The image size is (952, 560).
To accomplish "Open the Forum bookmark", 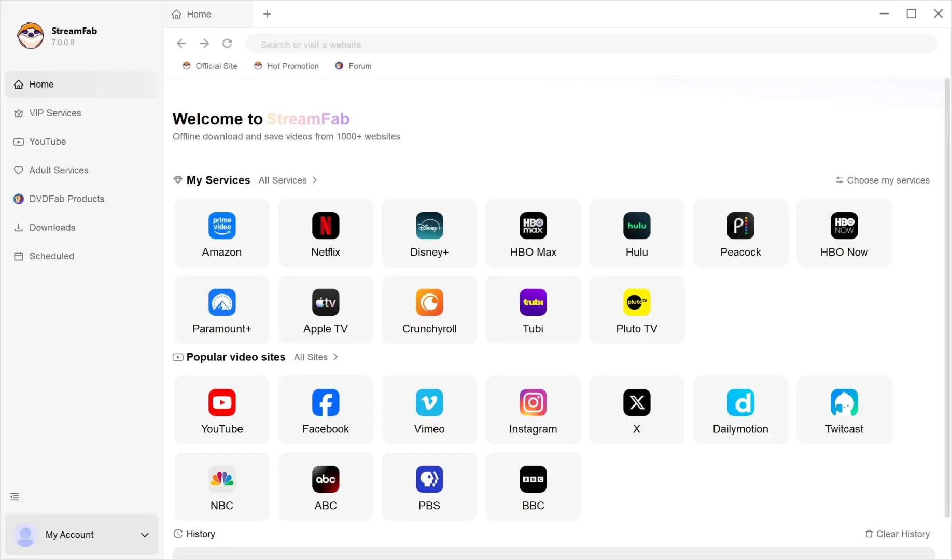I will point(353,66).
